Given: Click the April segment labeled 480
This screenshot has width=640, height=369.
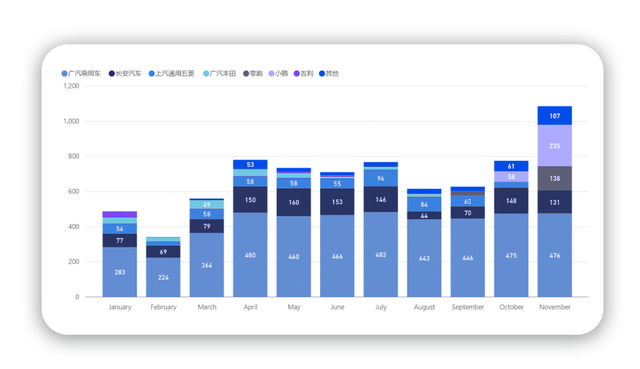Looking at the screenshot, I should tap(250, 255).
